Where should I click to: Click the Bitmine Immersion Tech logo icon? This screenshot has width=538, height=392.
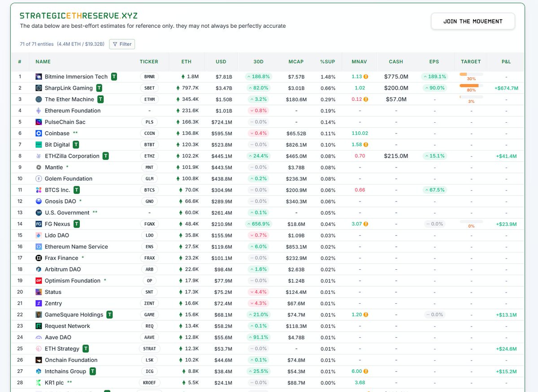tap(38, 76)
